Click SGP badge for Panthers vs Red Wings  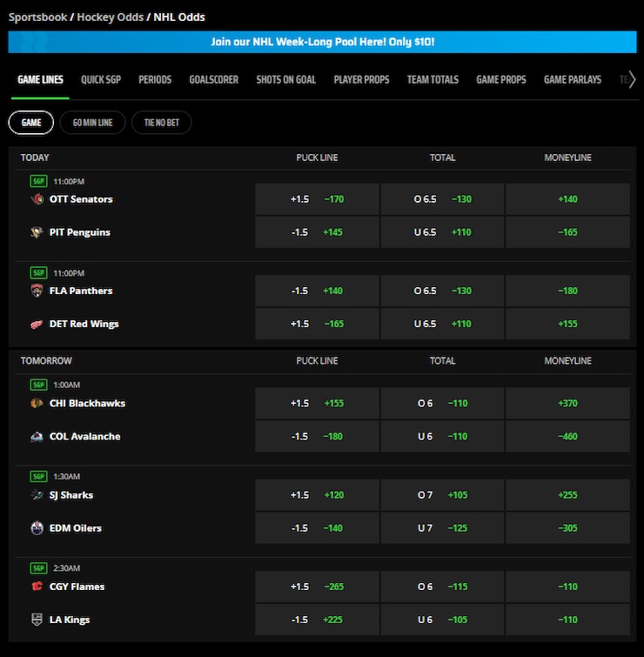(38, 272)
